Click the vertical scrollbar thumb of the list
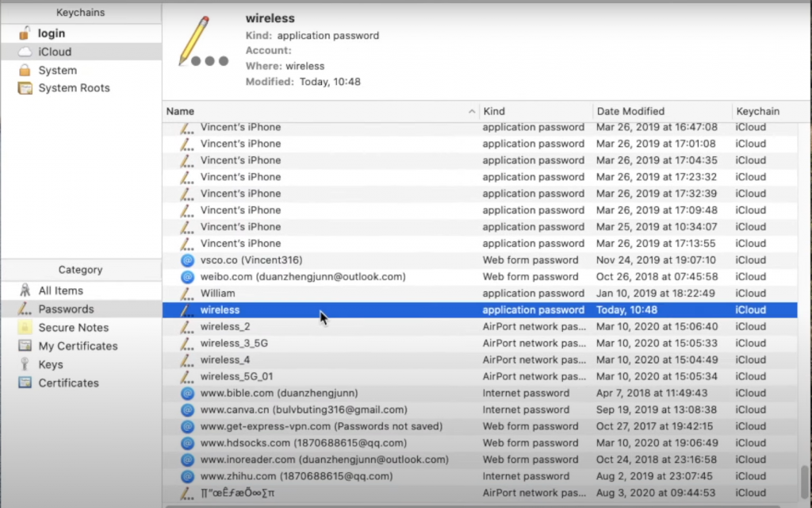Viewport: 812px width, 508px height. [x=804, y=482]
